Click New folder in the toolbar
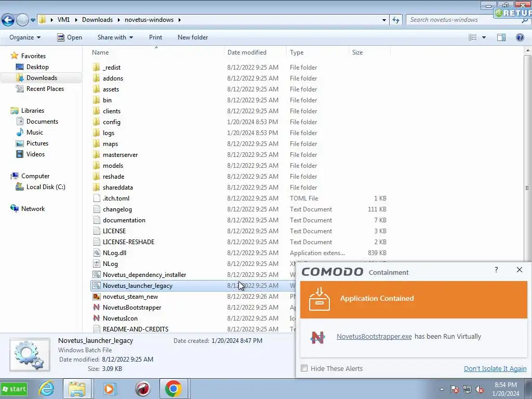Screen dimensions: 532x399 click(x=193, y=37)
